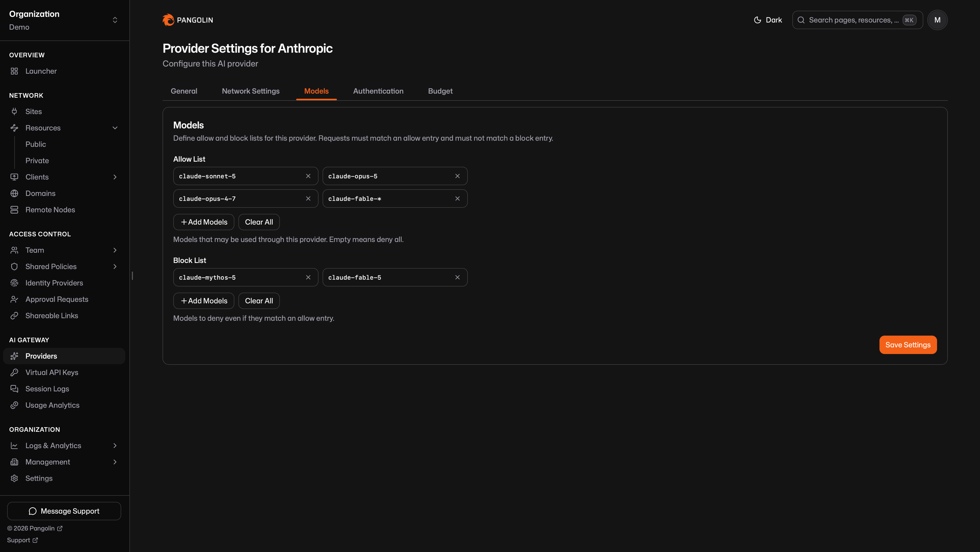Screen dimensions: 980x552
Task: Clear all Allow List entries
Action: (259, 222)
